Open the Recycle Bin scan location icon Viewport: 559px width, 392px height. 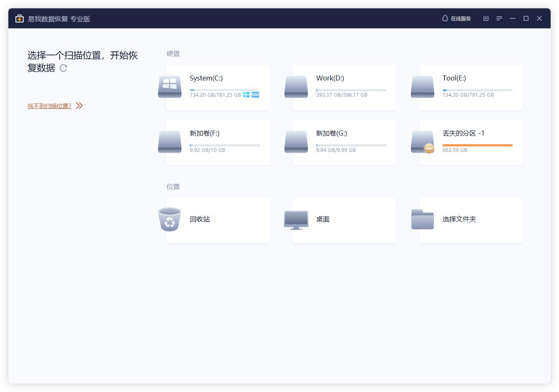(169, 219)
